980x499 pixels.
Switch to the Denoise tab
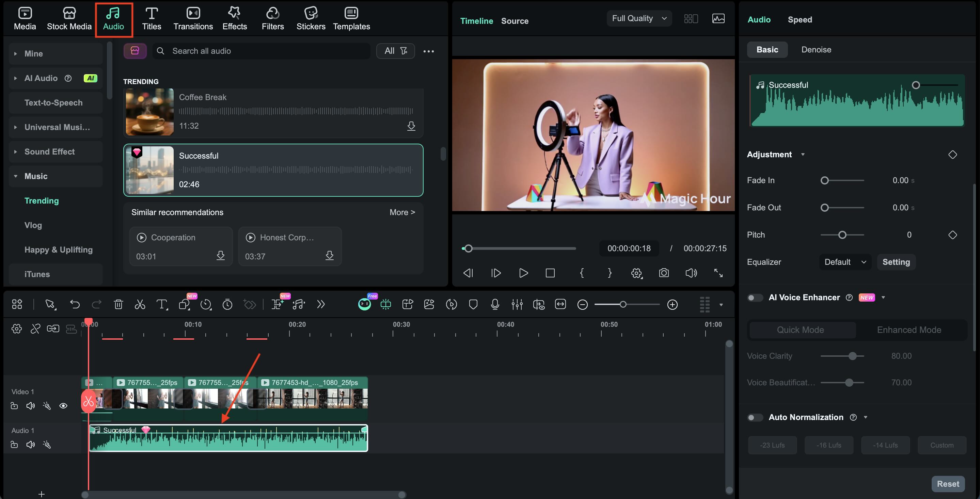pos(817,49)
